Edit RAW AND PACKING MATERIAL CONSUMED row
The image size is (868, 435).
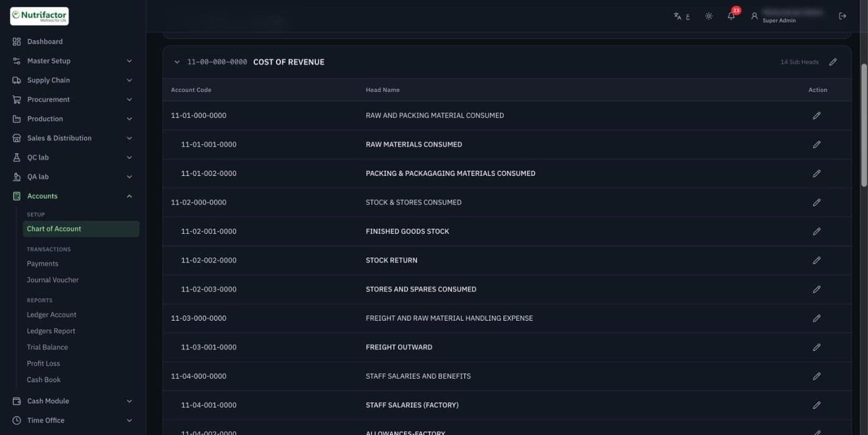(x=817, y=115)
